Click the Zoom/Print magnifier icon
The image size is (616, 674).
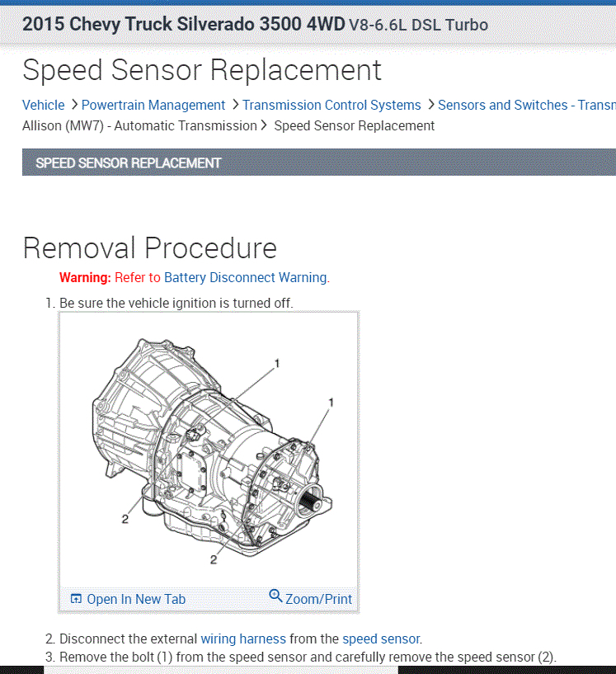click(275, 596)
